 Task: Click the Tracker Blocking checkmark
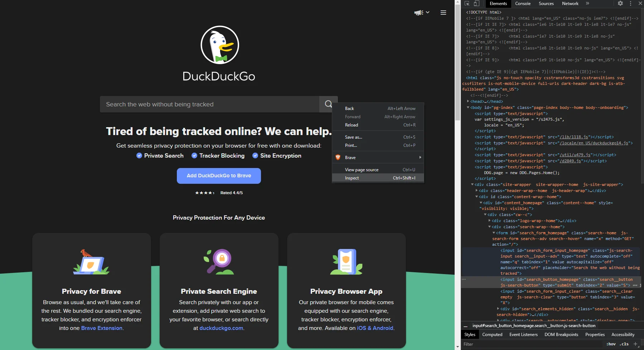click(194, 155)
